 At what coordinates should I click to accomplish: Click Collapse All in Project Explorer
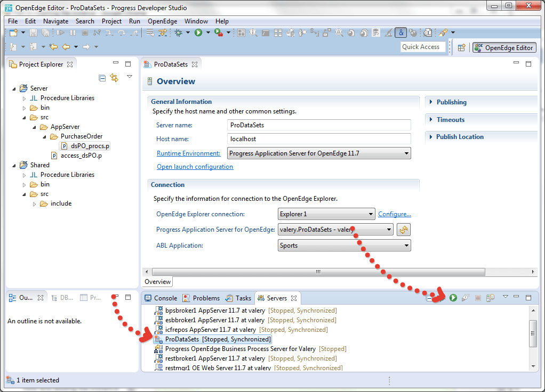click(102, 78)
